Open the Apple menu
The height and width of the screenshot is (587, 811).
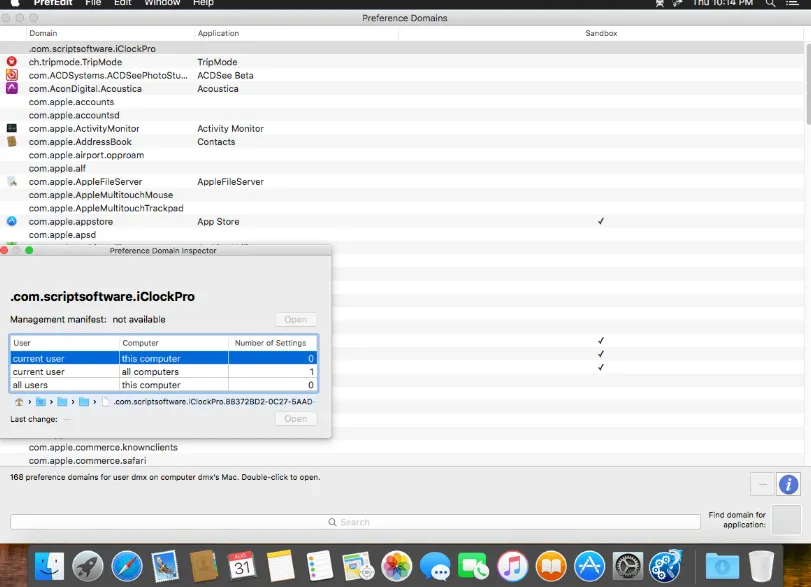15,3
